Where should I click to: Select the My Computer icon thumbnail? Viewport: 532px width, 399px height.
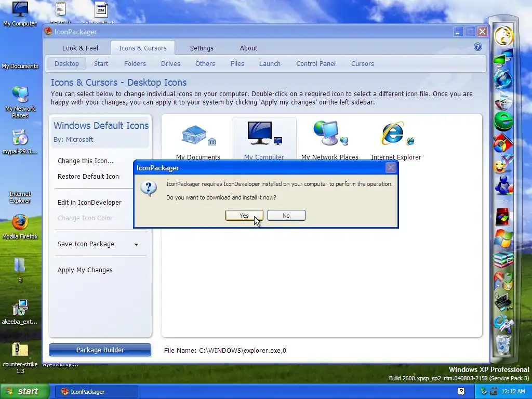click(264, 139)
